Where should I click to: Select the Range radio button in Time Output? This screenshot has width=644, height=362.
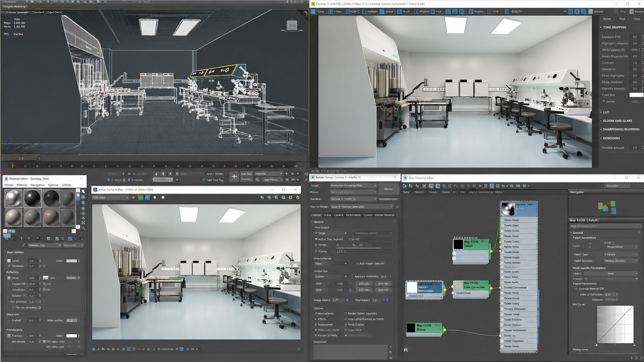point(316,245)
